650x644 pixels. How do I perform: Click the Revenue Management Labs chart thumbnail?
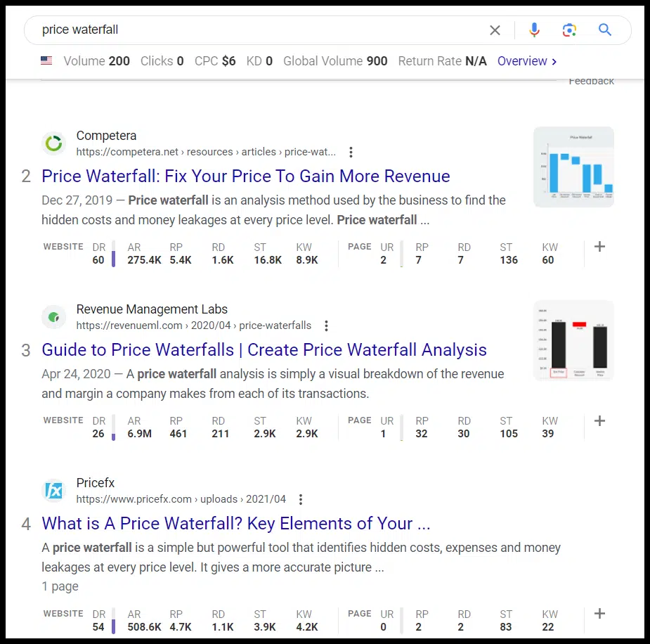(573, 341)
